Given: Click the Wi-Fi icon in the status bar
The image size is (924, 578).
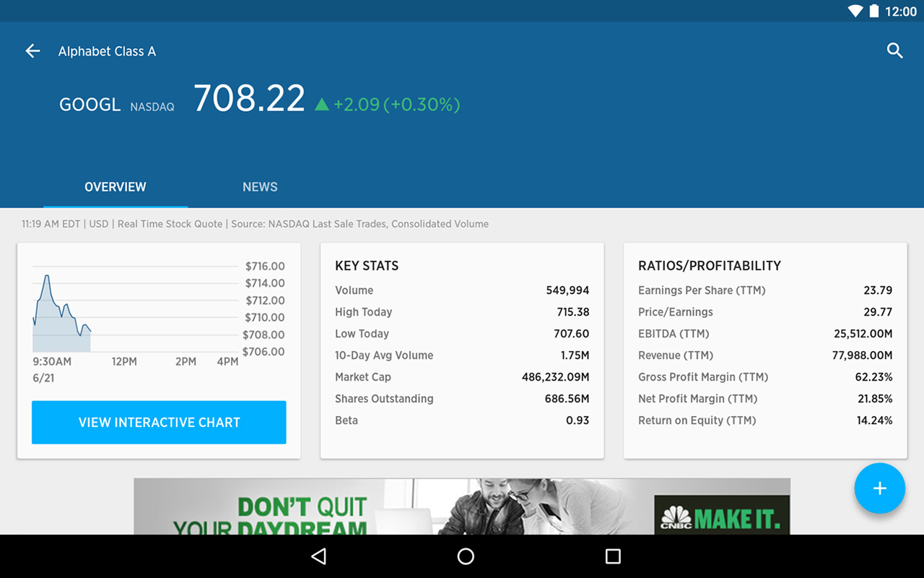Looking at the screenshot, I should (855, 11).
